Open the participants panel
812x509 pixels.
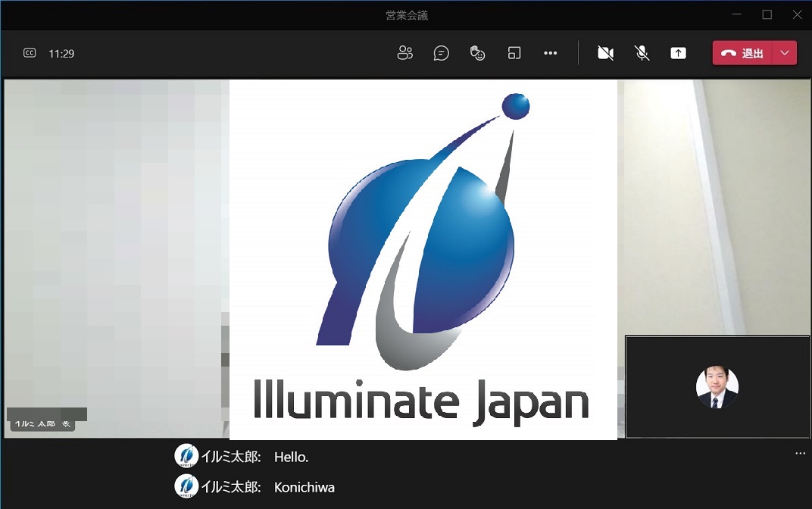[x=405, y=53]
